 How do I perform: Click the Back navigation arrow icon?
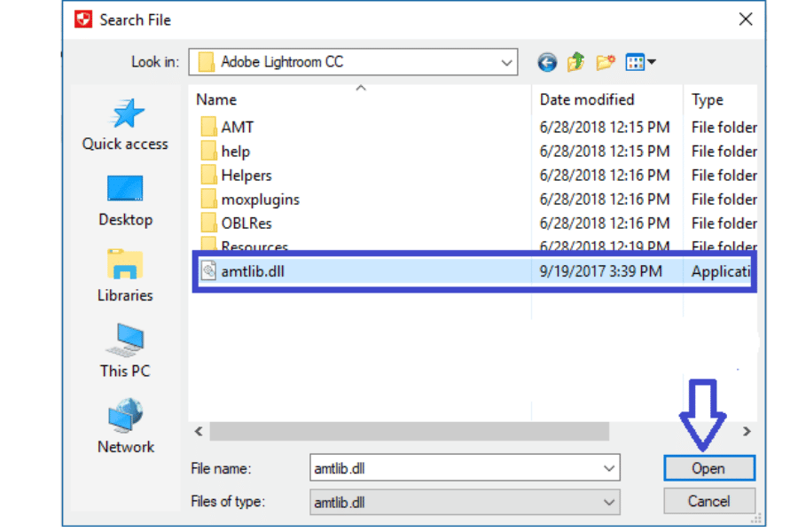coord(547,62)
